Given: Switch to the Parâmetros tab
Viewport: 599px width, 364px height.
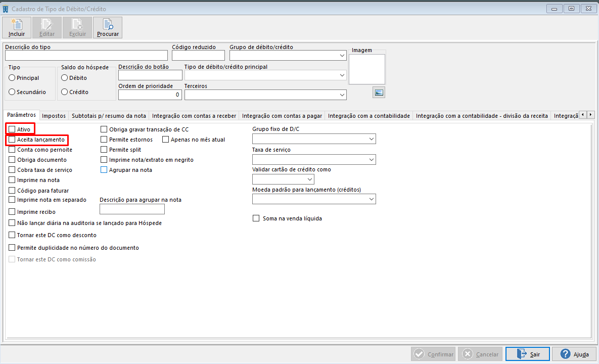Looking at the screenshot, I should [21, 115].
